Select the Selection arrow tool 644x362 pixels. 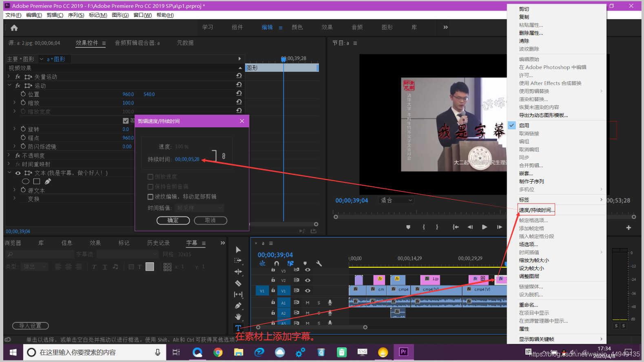coord(238,250)
